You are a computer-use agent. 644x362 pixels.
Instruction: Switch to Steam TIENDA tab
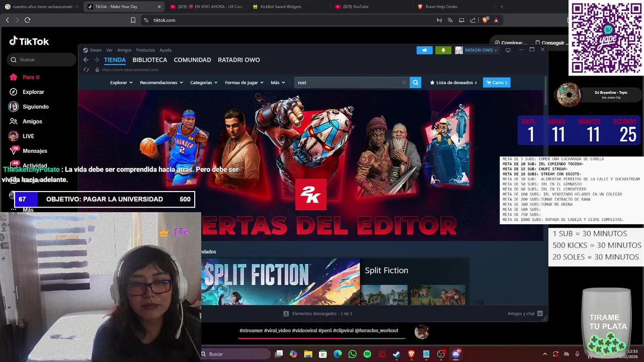click(x=115, y=60)
